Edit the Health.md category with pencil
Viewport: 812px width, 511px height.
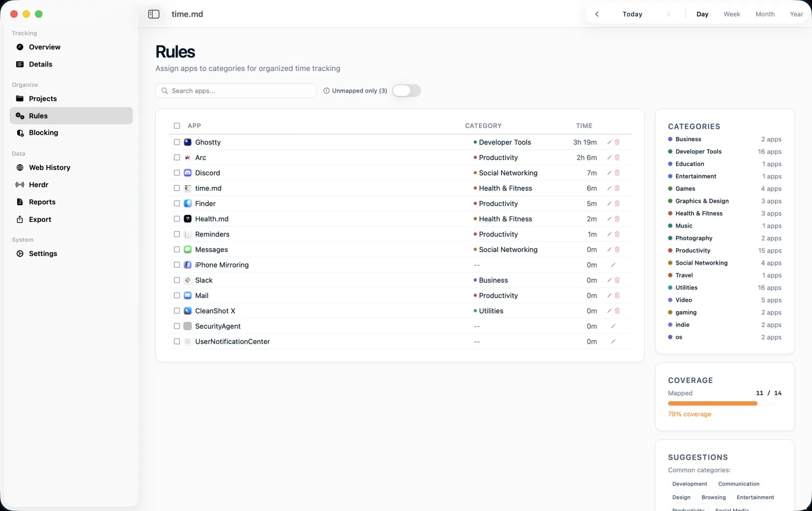(610, 219)
